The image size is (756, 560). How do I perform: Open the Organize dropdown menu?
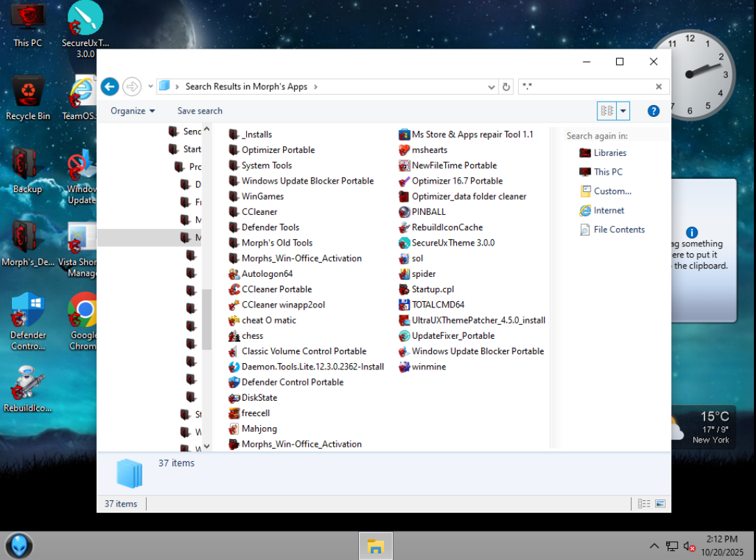132,111
